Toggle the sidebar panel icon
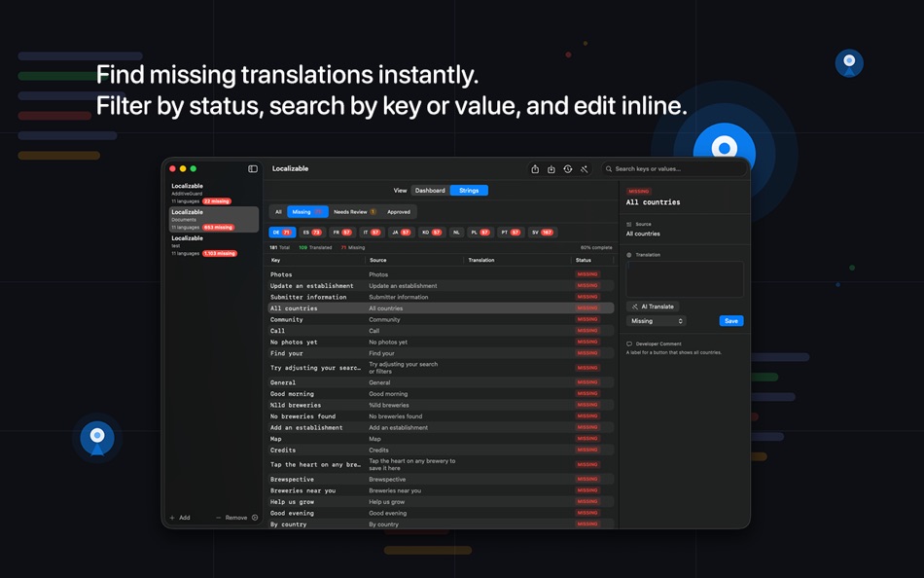This screenshot has width=924, height=578. (x=253, y=168)
